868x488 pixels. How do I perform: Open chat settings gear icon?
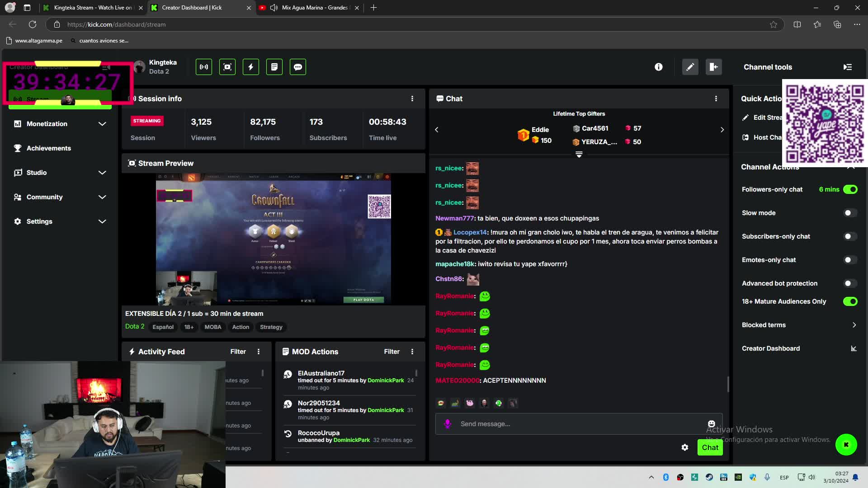pos(685,447)
